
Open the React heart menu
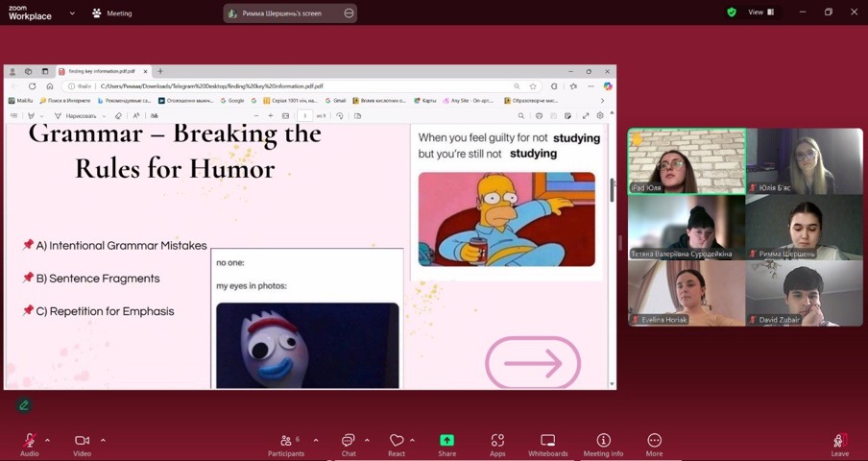[397, 445]
